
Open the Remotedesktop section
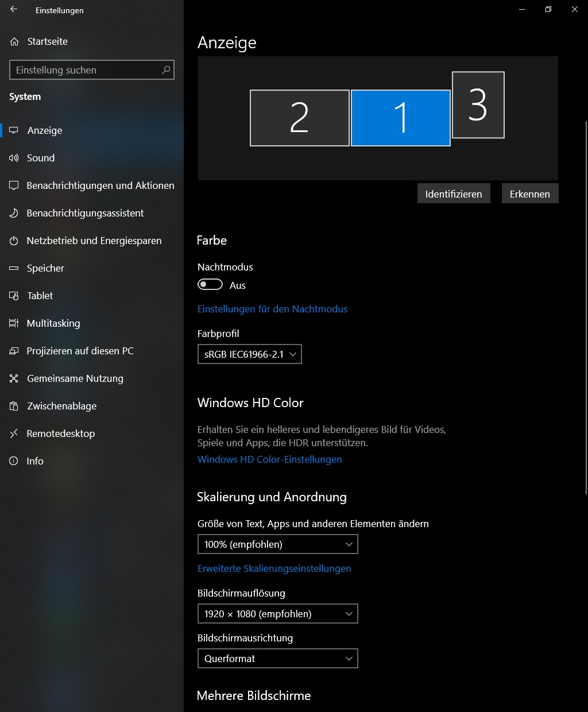(x=60, y=434)
